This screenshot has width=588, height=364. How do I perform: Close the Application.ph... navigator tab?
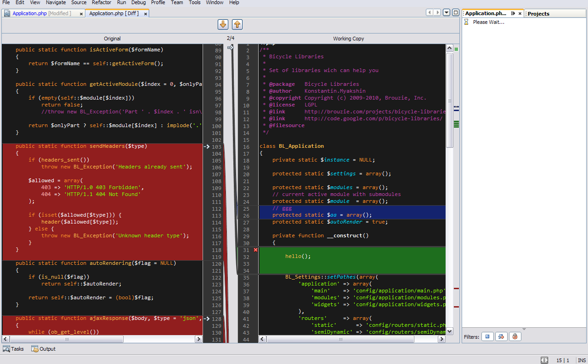click(x=520, y=14)
